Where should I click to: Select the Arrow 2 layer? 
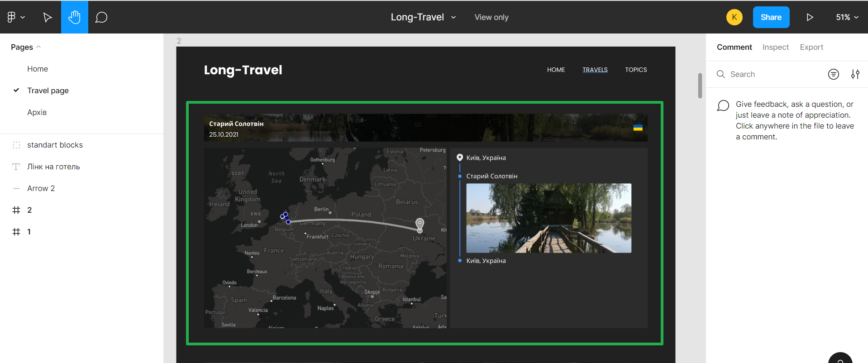click(x=41, y=188)
